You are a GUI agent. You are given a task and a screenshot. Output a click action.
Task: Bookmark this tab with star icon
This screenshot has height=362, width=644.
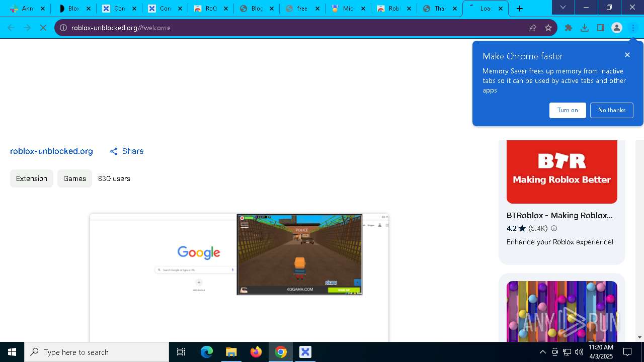tap(548, 28)
